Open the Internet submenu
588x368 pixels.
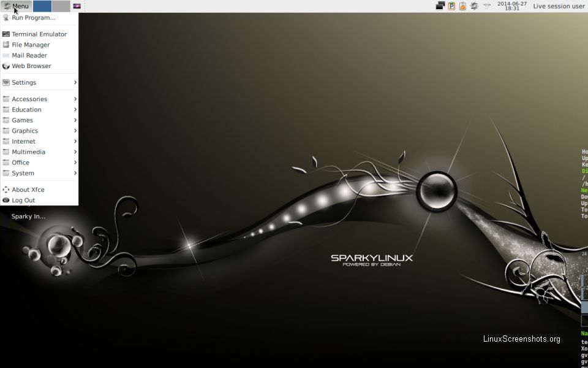(x=39, y=141)
